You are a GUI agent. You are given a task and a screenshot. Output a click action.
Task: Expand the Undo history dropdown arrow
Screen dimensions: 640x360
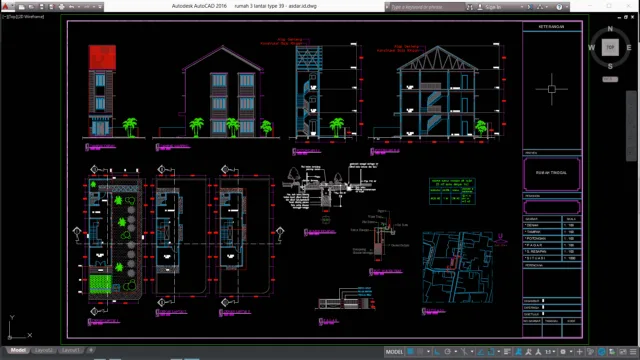pos(79,7)
